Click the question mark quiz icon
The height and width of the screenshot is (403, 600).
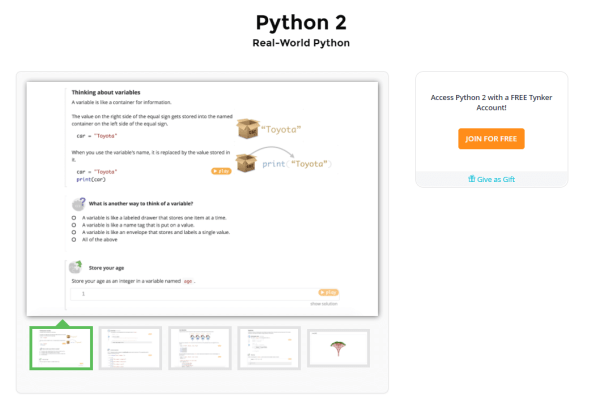79,204
